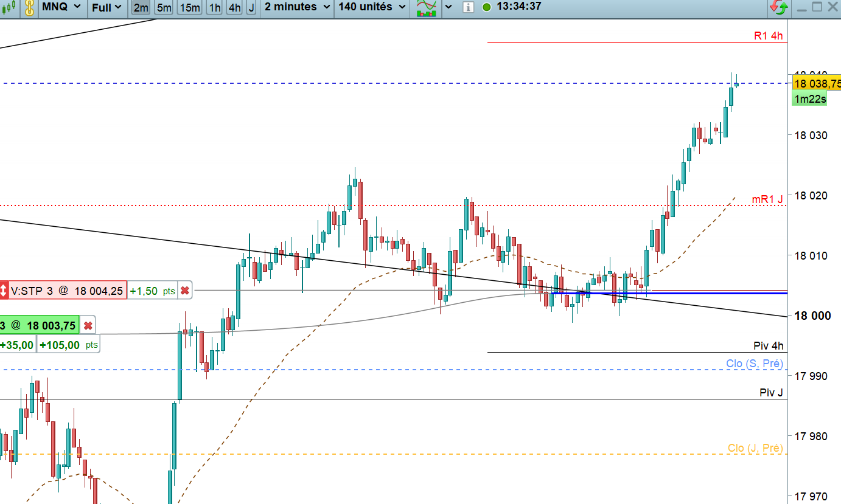Switch to the daily J timeframe
The width and height of the screenshot is (841, 504).
coord(251,7)
